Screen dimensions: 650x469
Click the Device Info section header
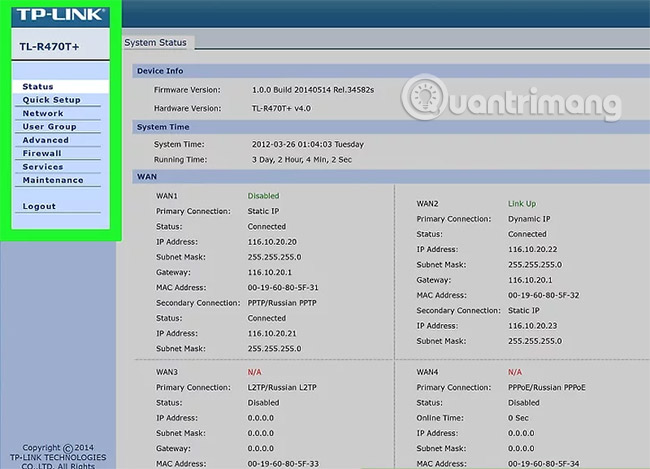click(x=160, y=71)
